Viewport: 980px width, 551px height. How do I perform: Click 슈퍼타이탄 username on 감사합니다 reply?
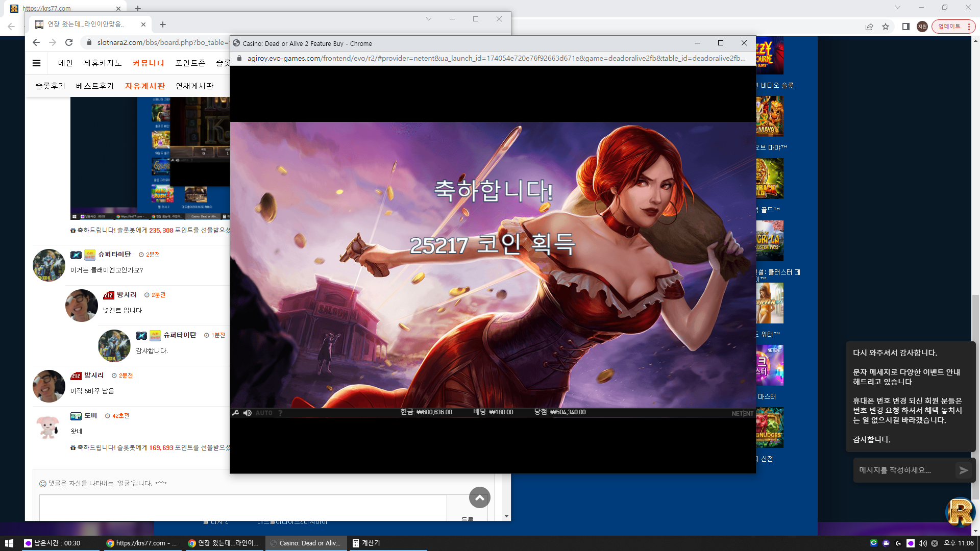180,335
